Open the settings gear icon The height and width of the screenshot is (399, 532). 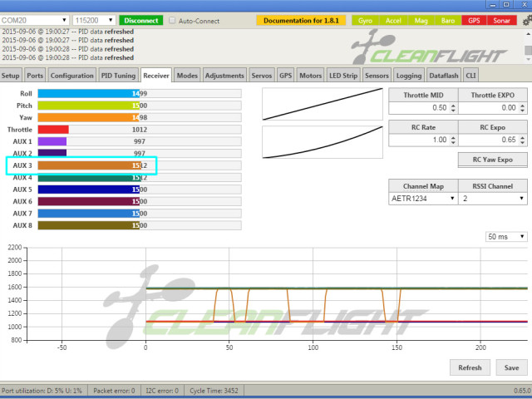click(x=527, y=21)
